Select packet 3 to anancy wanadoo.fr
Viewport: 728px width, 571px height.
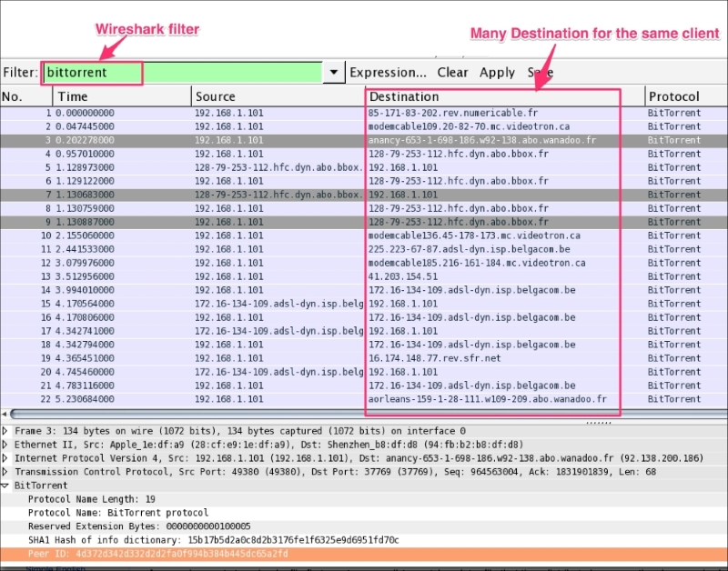(x=364, y=140)
